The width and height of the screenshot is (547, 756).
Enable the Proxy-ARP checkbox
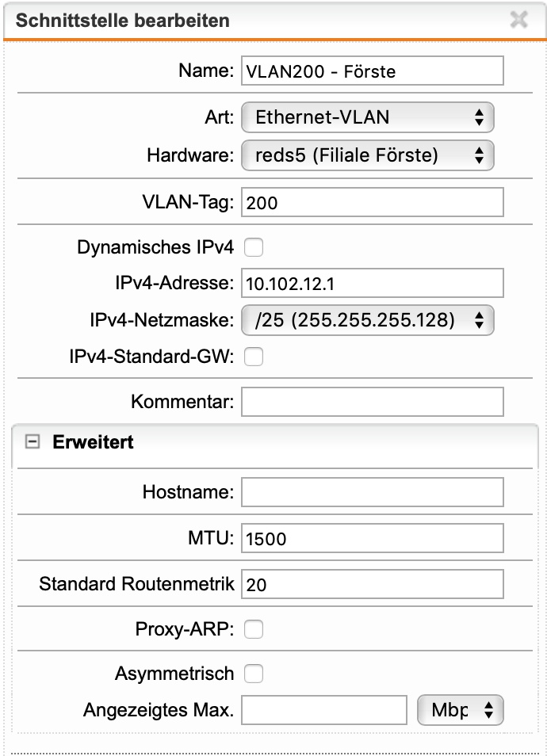coord(254,630)
